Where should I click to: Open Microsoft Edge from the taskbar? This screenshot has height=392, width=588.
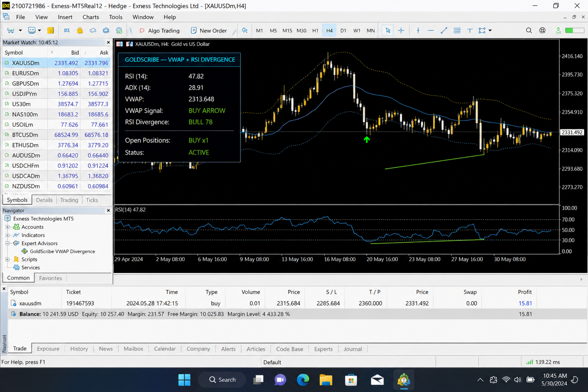303,380
